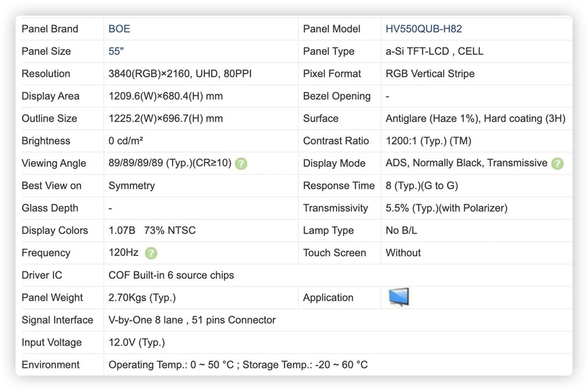Click the help icon next to Display Mode

tap(557, 164)
